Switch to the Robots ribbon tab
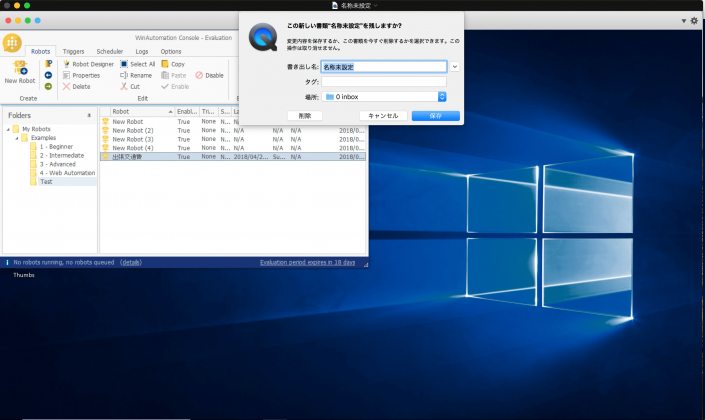Image resolution: width=705 pixels, height=420 pixels. click(40, 51)
